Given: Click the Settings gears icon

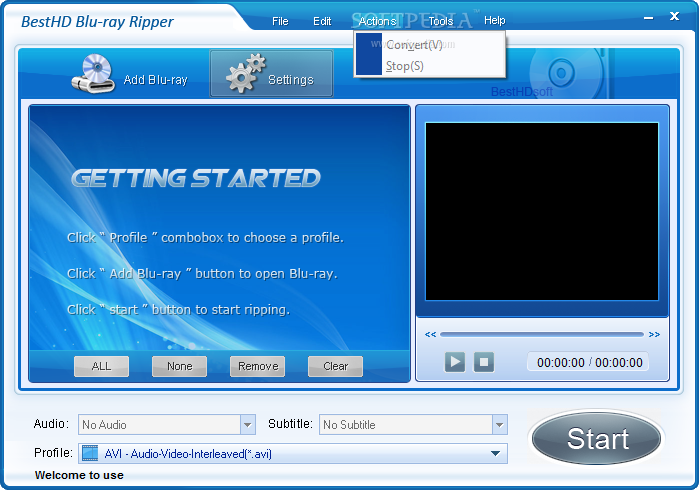Looking at the screenshot, I should click(246, 73).
